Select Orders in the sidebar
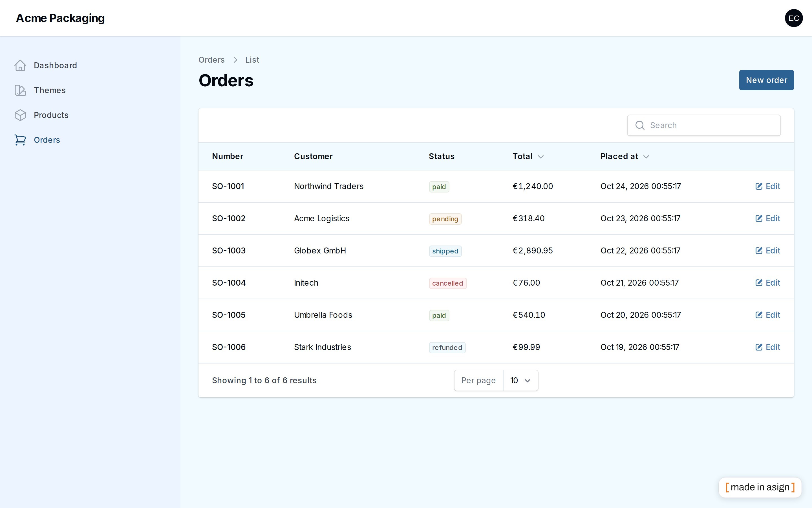 [47, 140]
